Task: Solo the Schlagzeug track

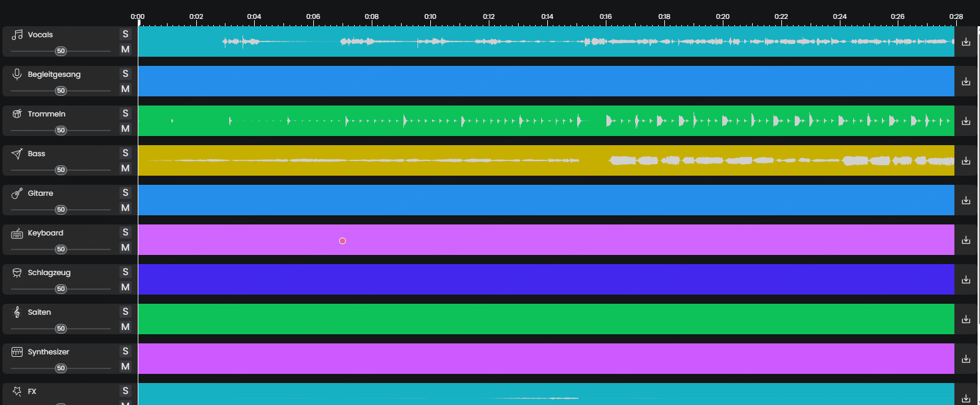Action: pos(126,272)
